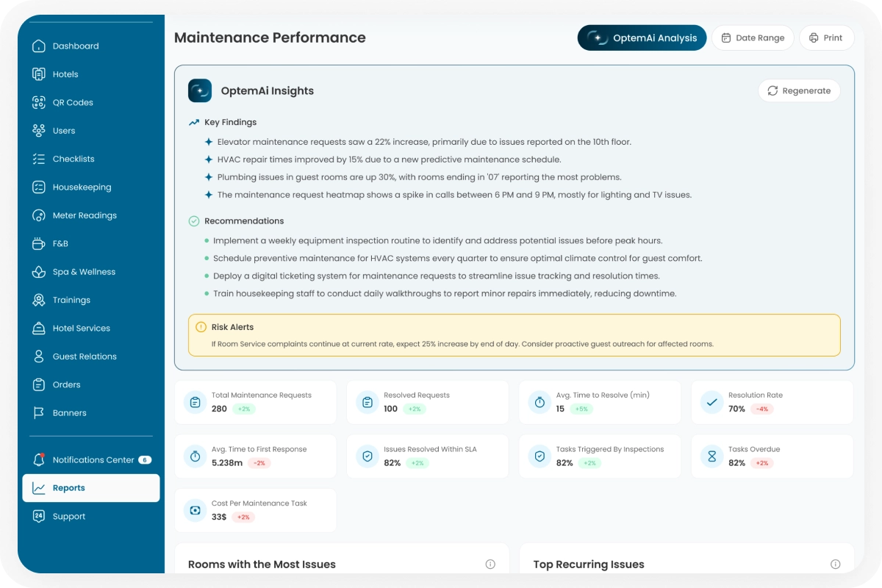
Task: Click the Dashboard home icon in sidebar
Action: point(39,46)
